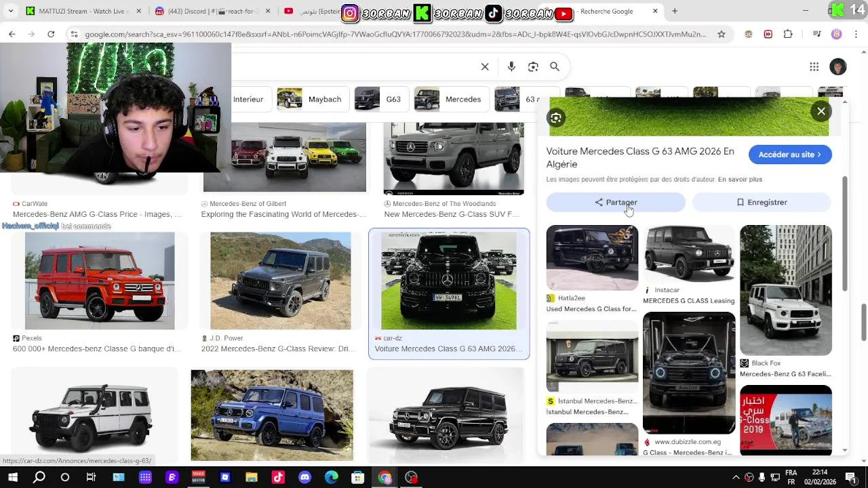The image size is (868, 488).
Task: Open the Accéder au site link
Action: (x=790, y=155)
